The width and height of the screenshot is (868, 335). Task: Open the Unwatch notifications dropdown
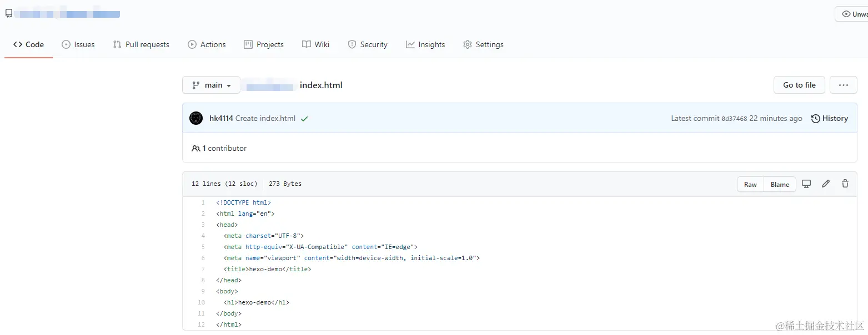[x=852, y=14]
